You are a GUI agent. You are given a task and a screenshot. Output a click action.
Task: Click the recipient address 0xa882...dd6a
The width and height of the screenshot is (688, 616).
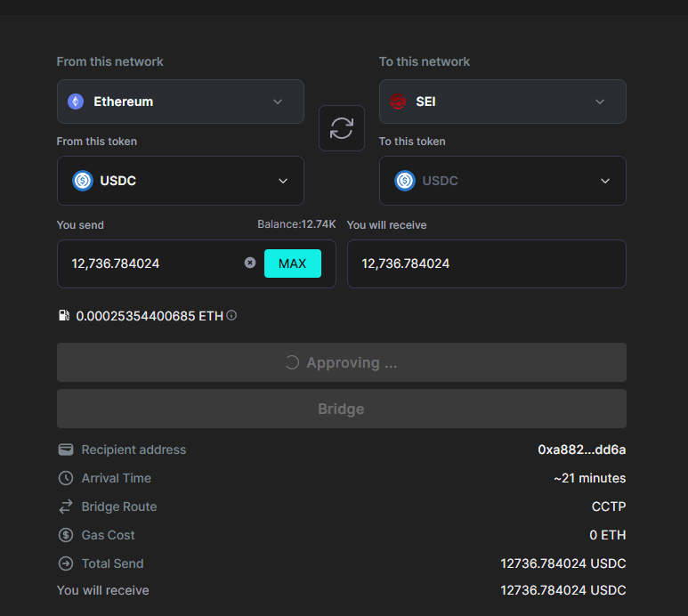tap(582, 450)
